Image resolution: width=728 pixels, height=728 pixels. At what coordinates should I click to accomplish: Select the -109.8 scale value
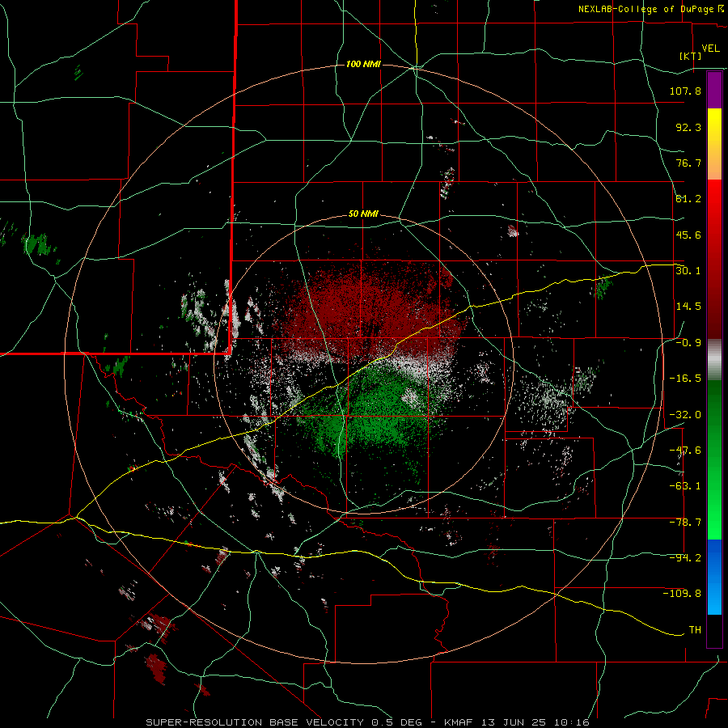click(x=682, y=594)
